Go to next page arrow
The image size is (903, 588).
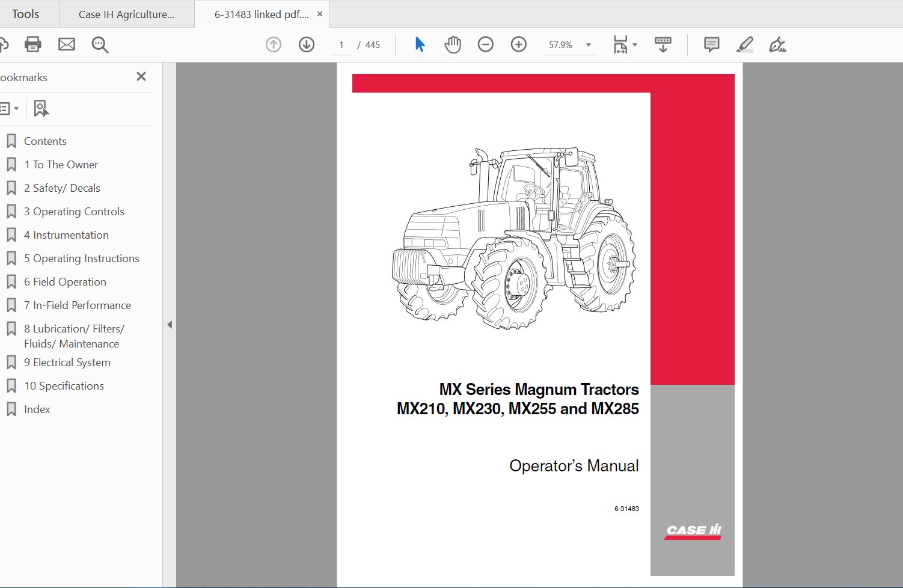click(x=307, y=44)
